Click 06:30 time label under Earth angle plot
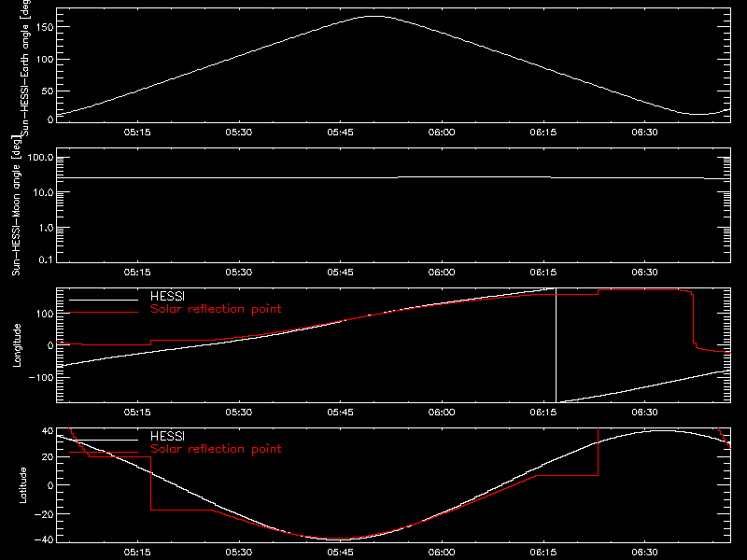Viewport: 747px width, 560px height. 644,133
